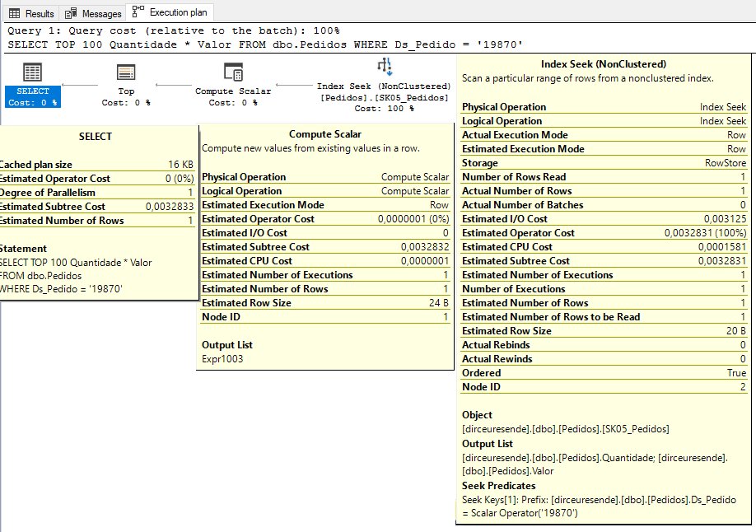Click the Index Seek (NonClustered) operator icon
The height and width of the screenshot is (532, 756).
[383, 66]
